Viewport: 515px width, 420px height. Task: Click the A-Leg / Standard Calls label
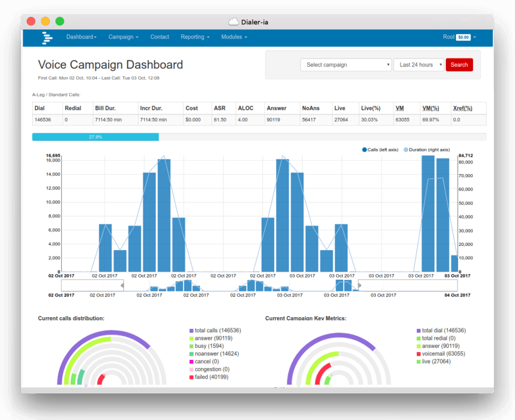pos(56,95)
